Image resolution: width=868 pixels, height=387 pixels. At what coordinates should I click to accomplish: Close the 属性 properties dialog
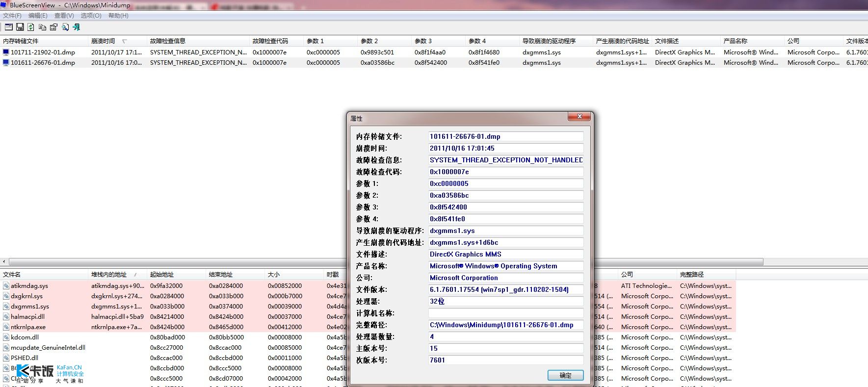tap(579, 117)
